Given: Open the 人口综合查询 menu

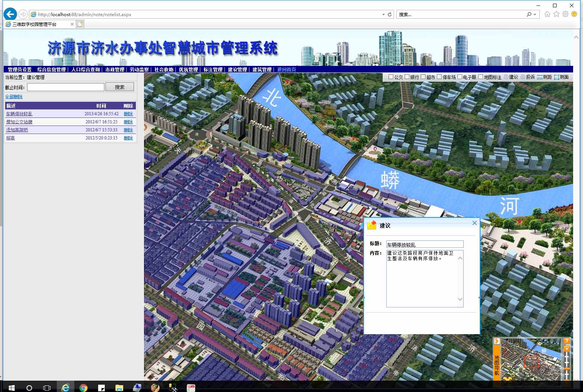Looking at the screenshot, I should coord(85,70).
